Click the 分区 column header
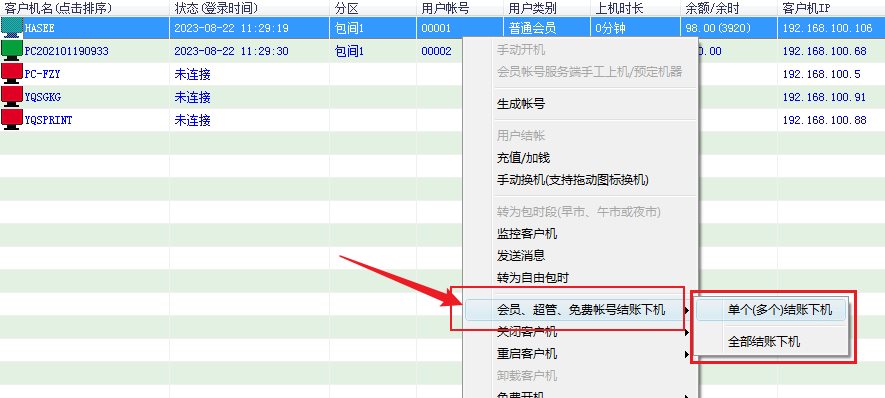The height and width of the screenshot is (398, 885). tap(347, 8)
